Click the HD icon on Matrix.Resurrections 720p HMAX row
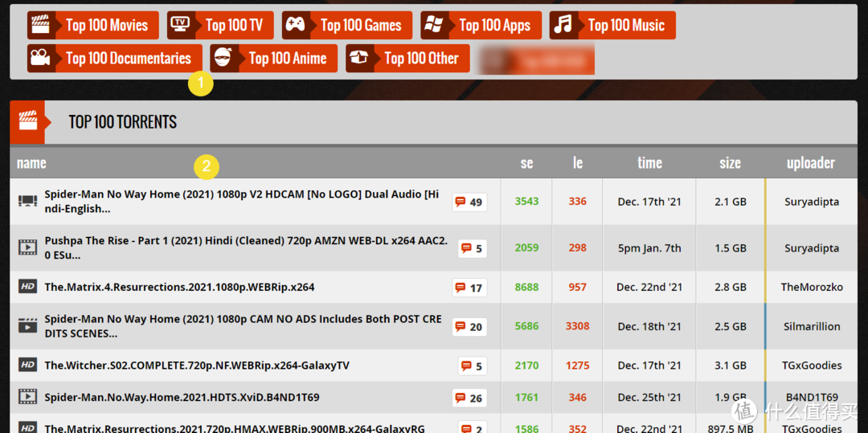 coord(27,427)
